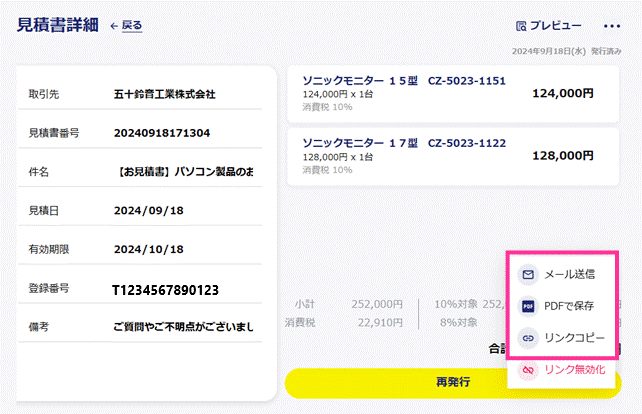
Task: Click registration number T1234567890123
Action: 165,290
